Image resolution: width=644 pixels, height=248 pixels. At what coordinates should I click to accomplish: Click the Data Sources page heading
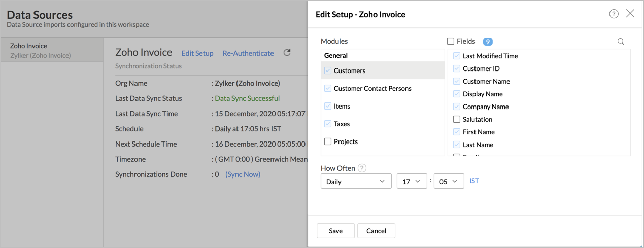[40, 15]
